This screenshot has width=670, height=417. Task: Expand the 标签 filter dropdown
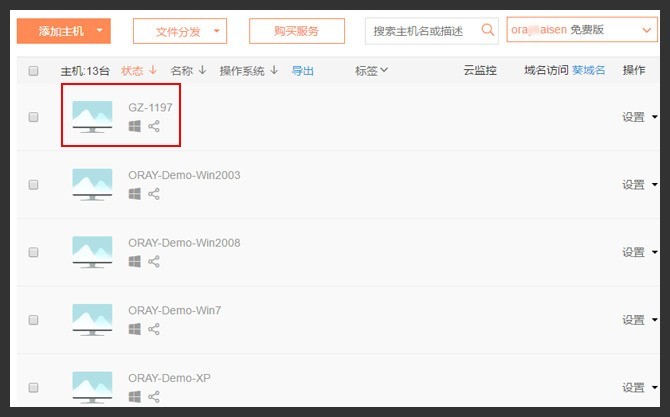click(x=371, y=70)
